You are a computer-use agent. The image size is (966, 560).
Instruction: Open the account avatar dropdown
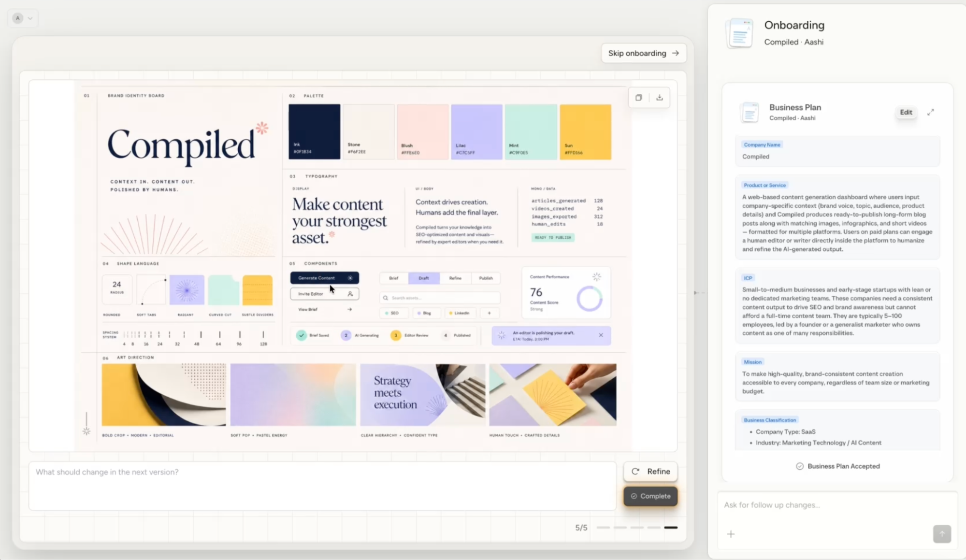coord(23,18)
